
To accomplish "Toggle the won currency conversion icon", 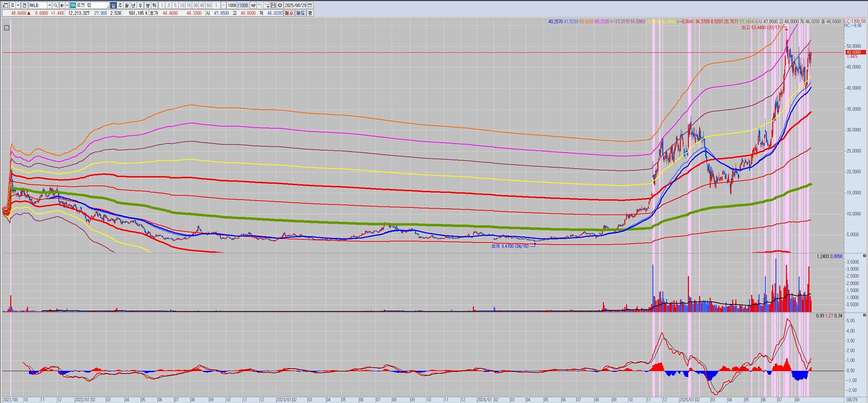I will click(253, 5).
